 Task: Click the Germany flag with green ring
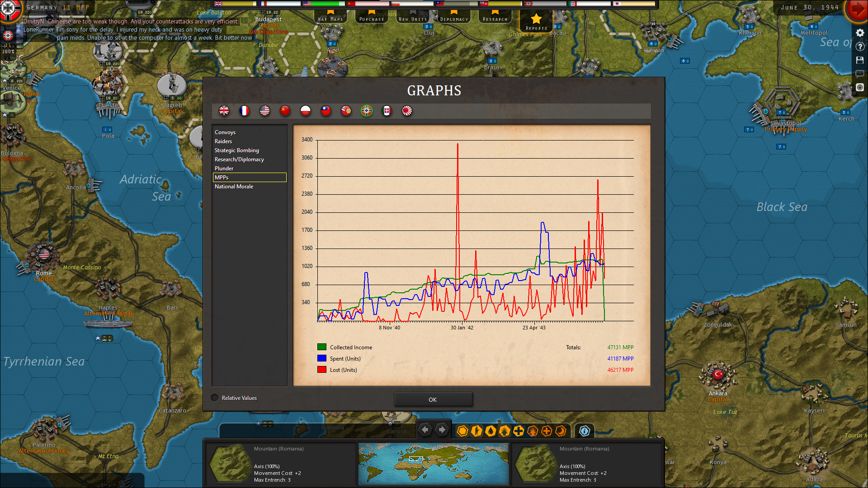pos(367,111)
